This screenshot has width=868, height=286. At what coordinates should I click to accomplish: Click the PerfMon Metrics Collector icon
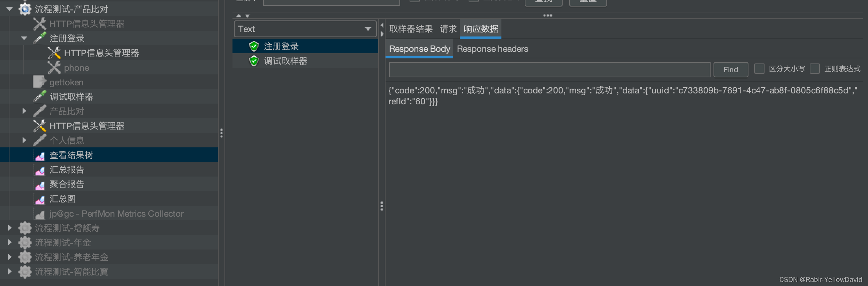[x=39, y=214]
